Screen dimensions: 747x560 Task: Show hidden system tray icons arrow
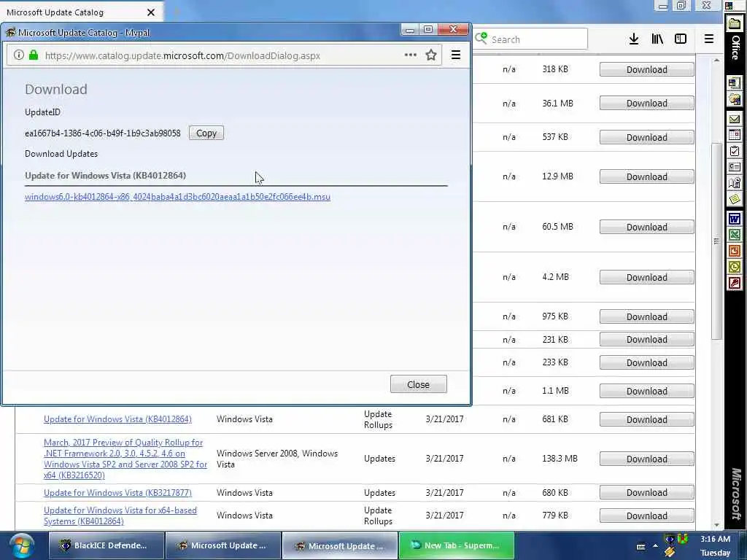coord(656,546)
